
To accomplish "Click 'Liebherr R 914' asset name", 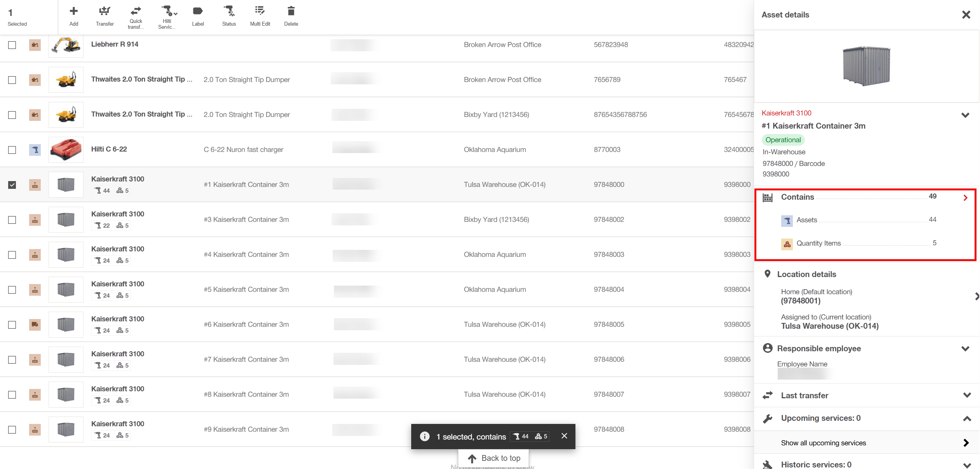I will click(115, 44).
